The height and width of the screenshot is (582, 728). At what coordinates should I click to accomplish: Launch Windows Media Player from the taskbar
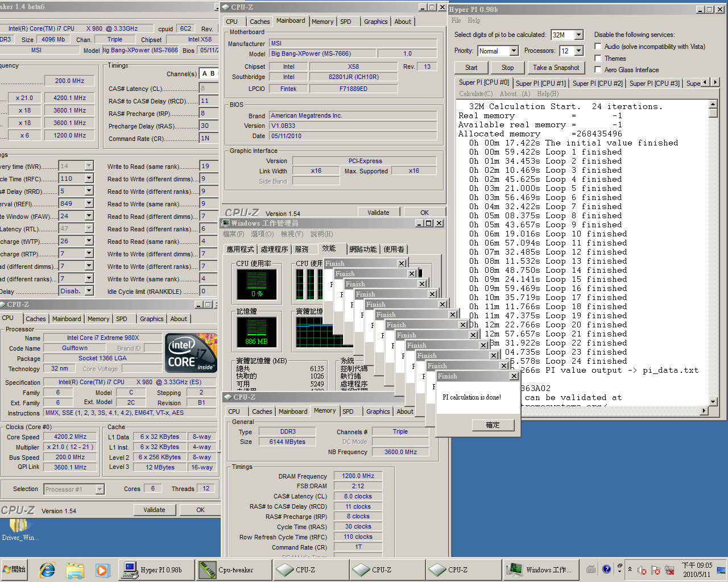point(102,569)
